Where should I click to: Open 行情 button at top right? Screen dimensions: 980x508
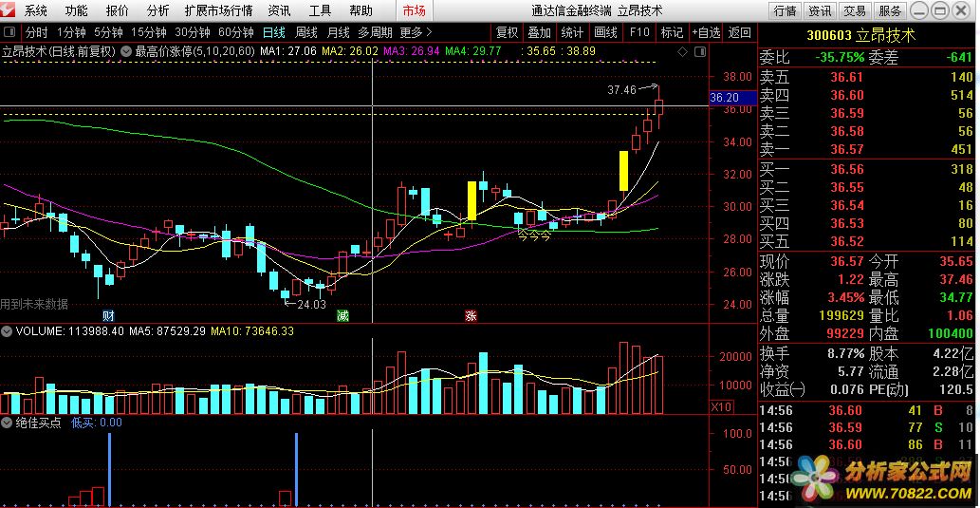click(785, 10)
